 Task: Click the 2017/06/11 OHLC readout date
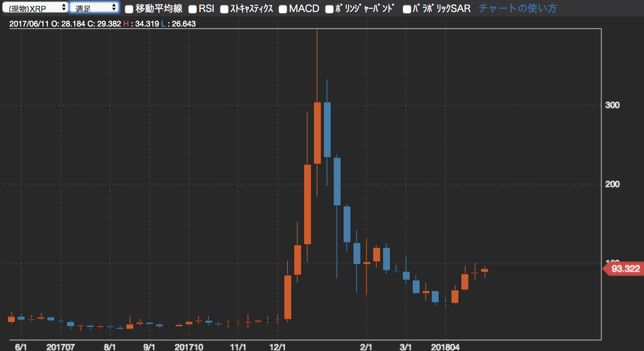pyautogui.click(x=29, y=24)
